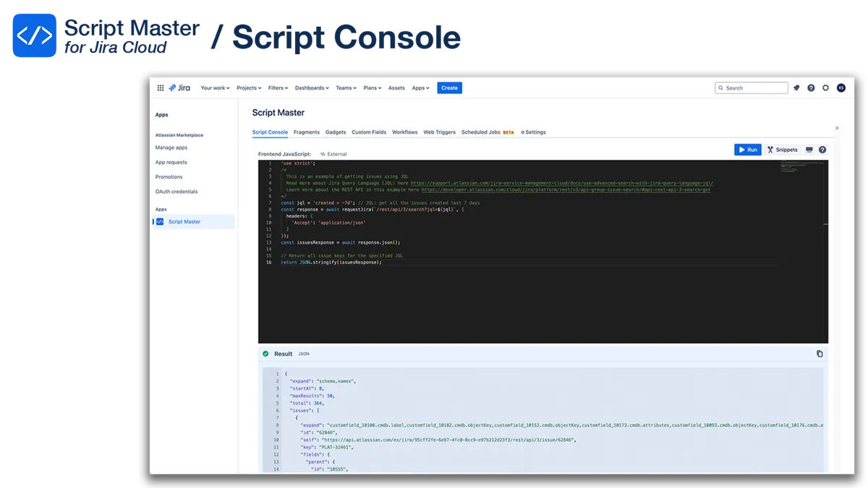Open the Scheduled Jobs beta tab

click(x=488, y=132)
